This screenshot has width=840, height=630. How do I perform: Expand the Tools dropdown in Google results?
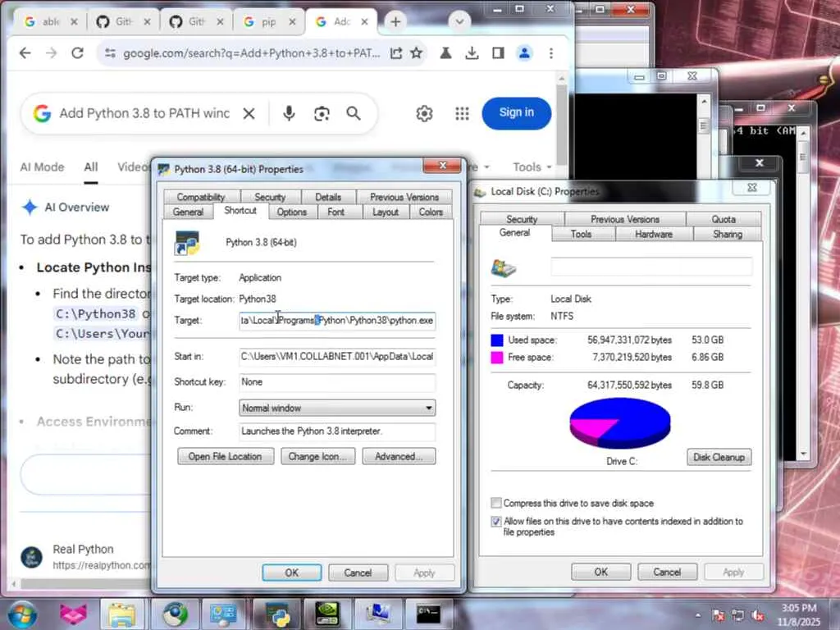(x=532, y=167)
